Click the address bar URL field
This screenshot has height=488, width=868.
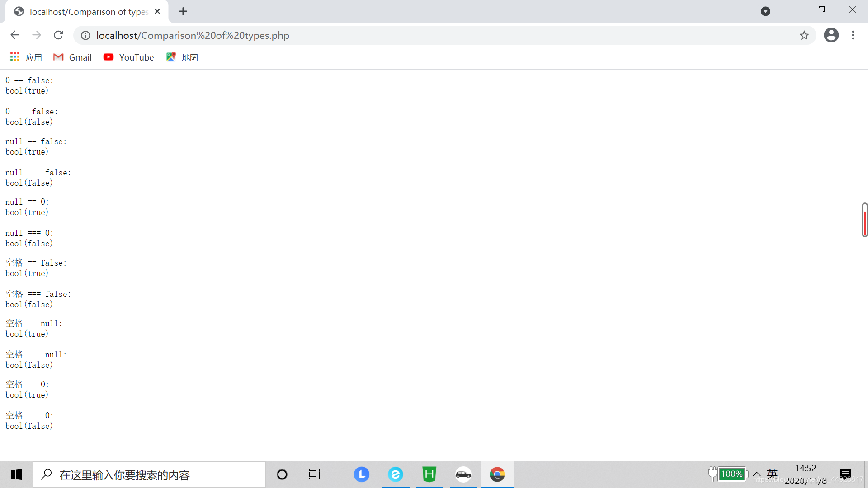coord(407,35)
